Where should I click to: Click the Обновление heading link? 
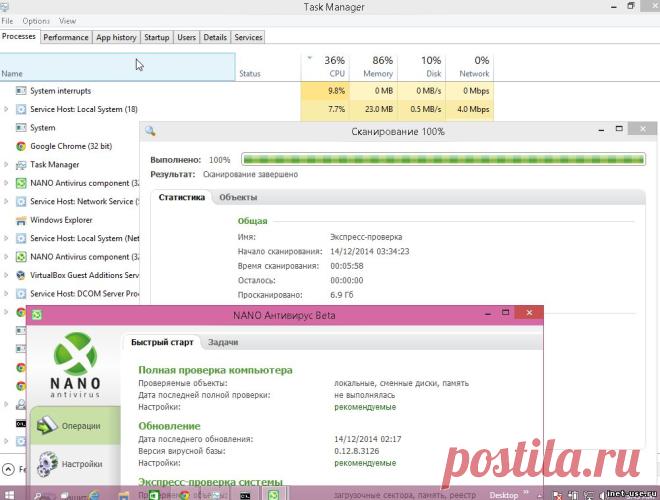169,426
